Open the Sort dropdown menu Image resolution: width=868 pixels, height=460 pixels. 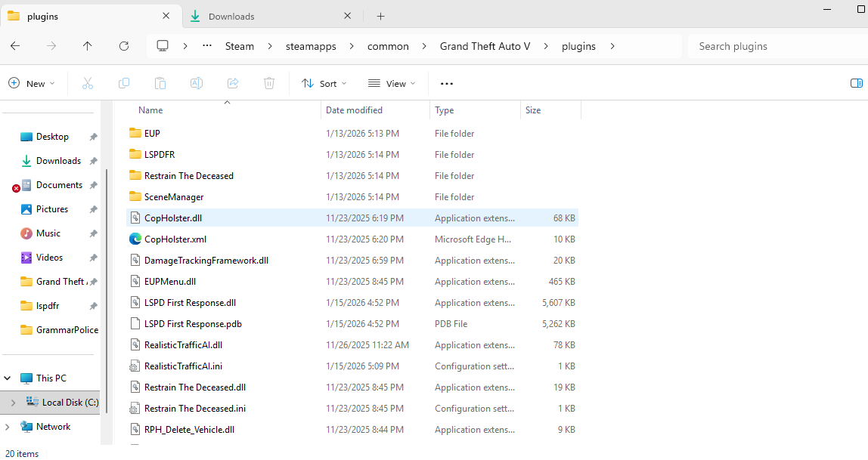(324, 84)
